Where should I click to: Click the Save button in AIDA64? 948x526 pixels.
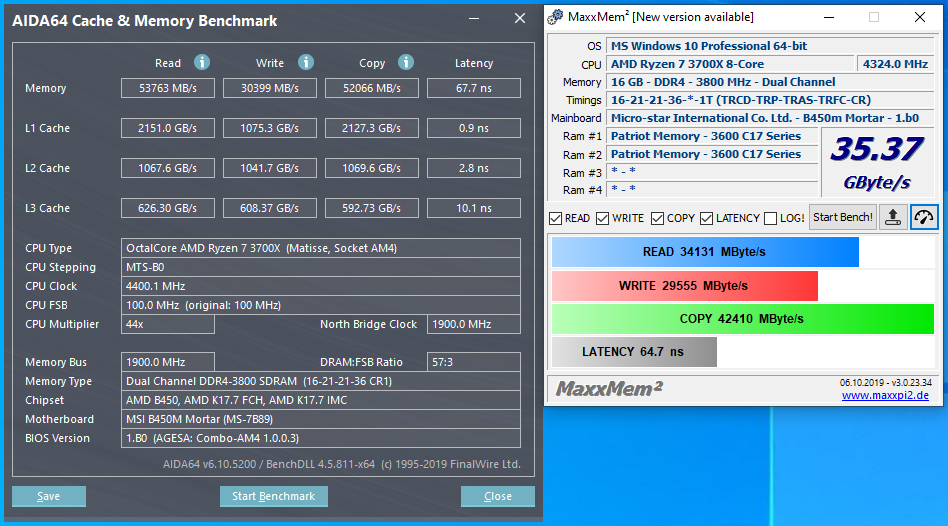tap(49, 496)
